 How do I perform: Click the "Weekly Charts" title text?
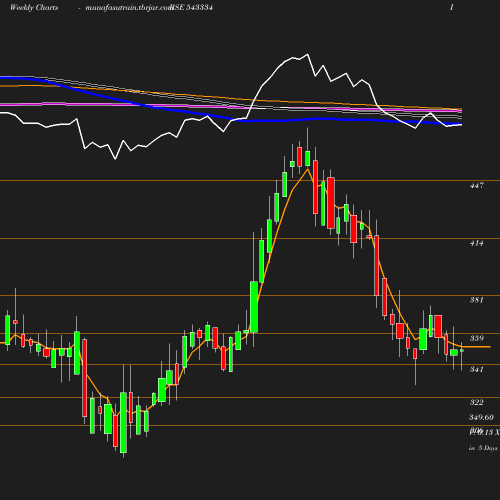(34, 8)
